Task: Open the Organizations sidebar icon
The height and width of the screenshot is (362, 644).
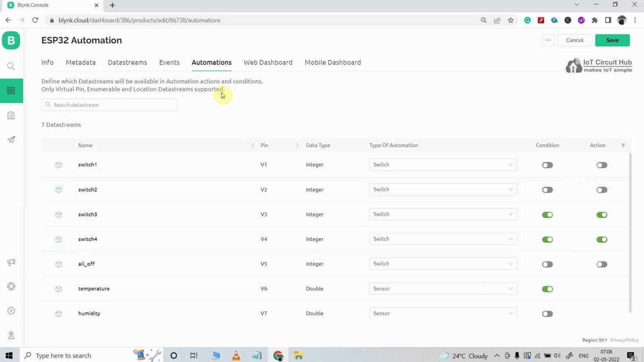Action: coord(11,115)
